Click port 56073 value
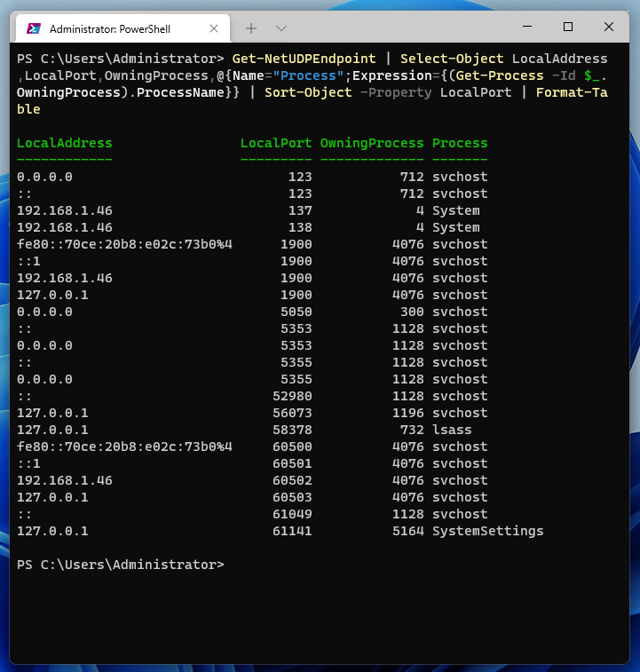 click(x=292, y=413)
